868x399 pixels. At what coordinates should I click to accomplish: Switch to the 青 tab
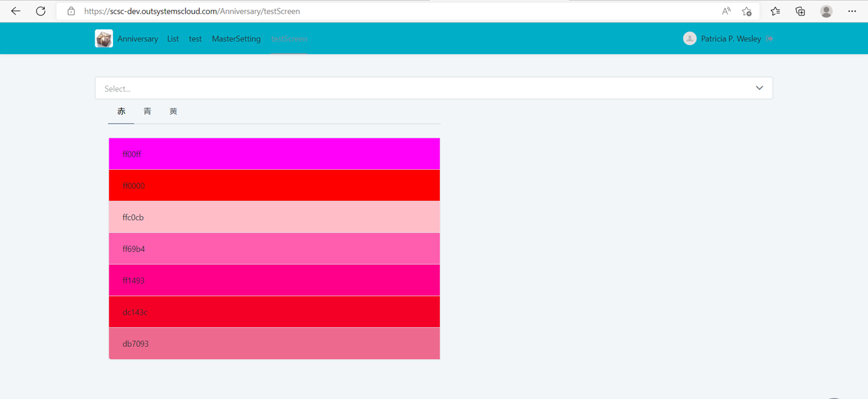(x=147, y=112)
